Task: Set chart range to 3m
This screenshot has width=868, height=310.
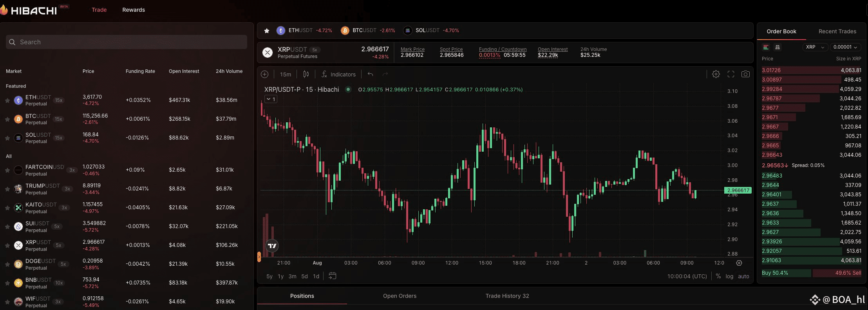Action: point(293,276)
